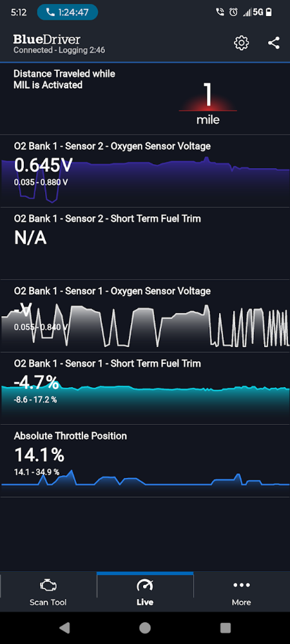Tap the ongoing call timer pill
The width and height of the screenshot is (290, 644).
(x=68, y=12)
